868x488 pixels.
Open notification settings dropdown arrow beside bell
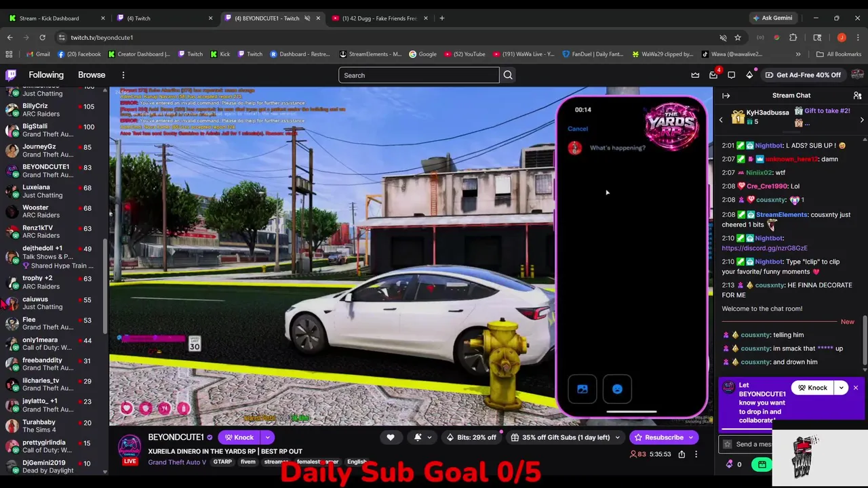click(x=429, y=437)
